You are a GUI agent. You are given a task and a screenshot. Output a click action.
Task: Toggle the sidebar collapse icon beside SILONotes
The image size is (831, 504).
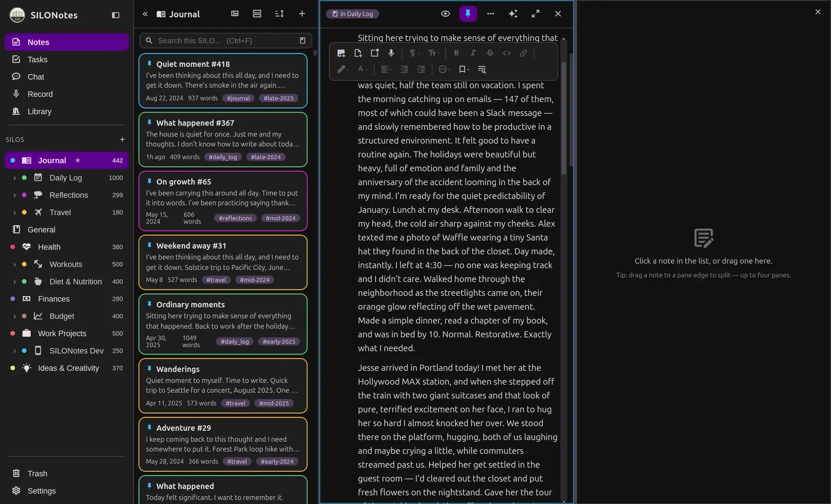pos(115,15)
